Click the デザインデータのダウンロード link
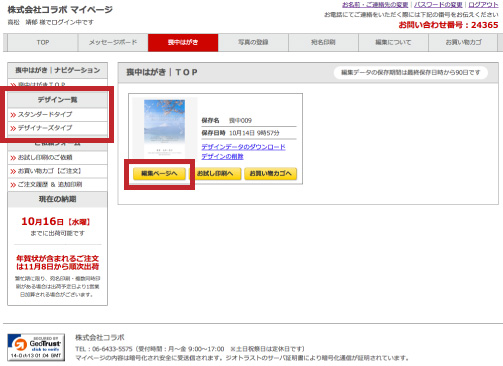 [x=243, y=147]
